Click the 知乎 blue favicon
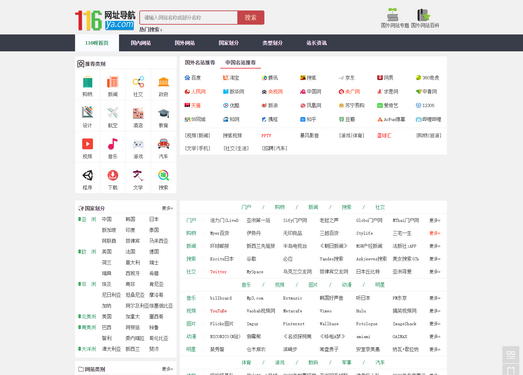523x375 pixels. pos(303,119)
